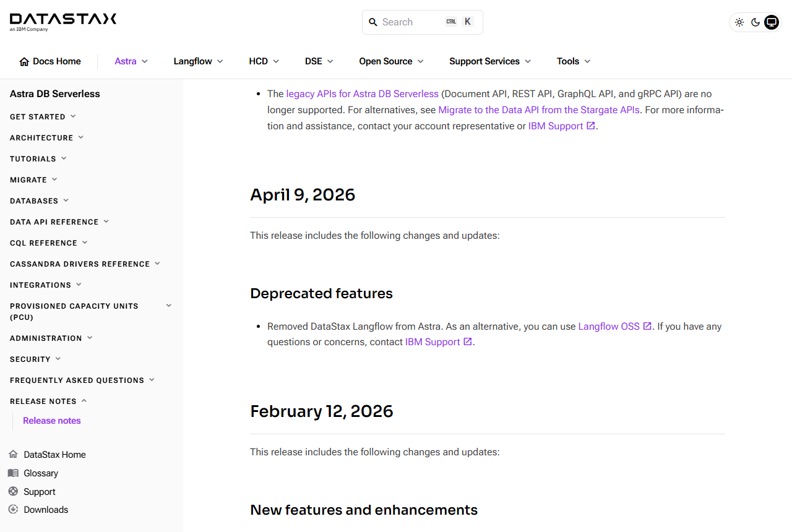Click the Glossary book icon
Screen dimensions: 792x532
[13, 473]
